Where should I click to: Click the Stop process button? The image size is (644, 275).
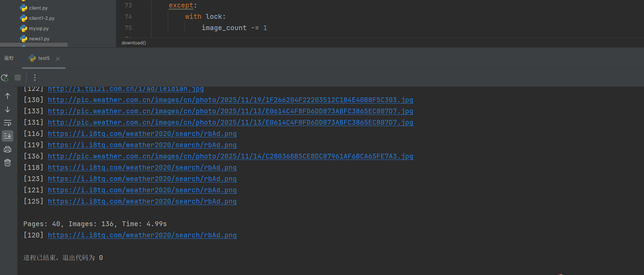18,78
